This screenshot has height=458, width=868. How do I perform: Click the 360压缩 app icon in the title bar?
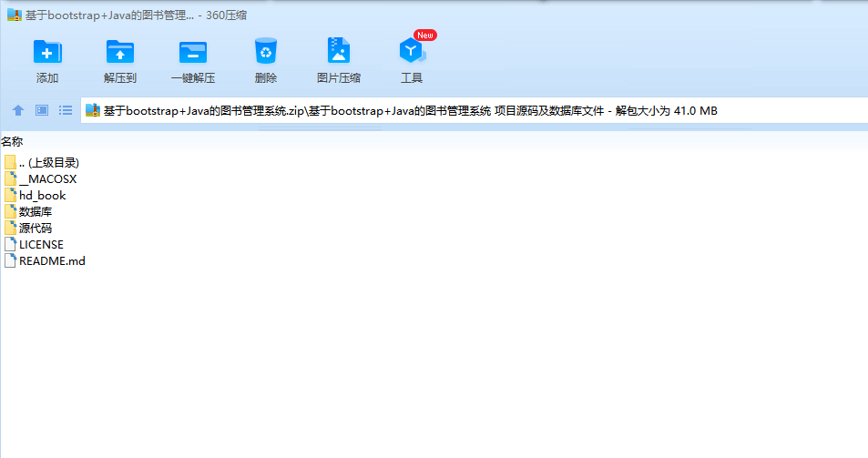point(15,15)
